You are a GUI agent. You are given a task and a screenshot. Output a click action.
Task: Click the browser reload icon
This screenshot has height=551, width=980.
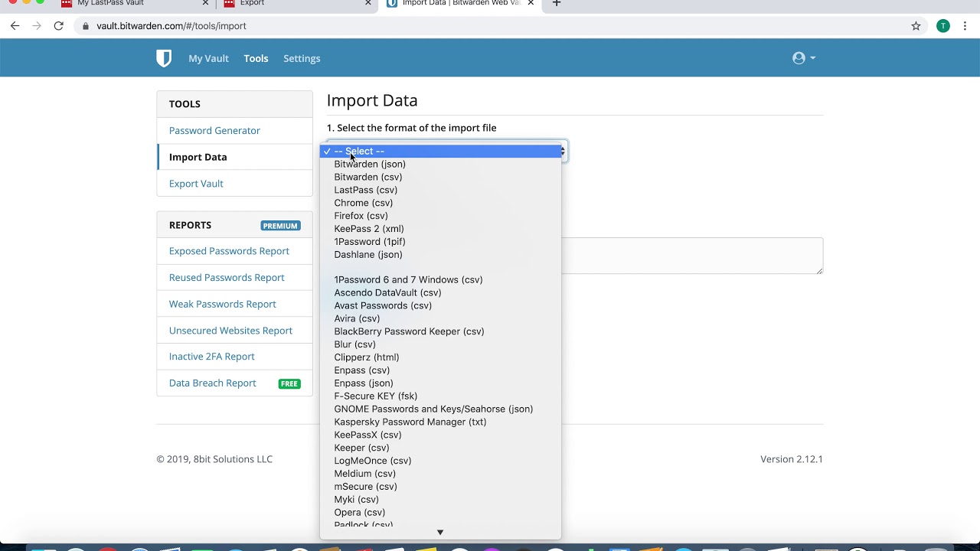coord(58,26)
